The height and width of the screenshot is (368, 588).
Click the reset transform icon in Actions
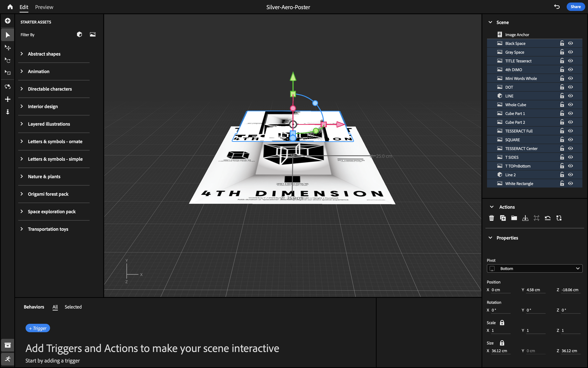[548, 218]
